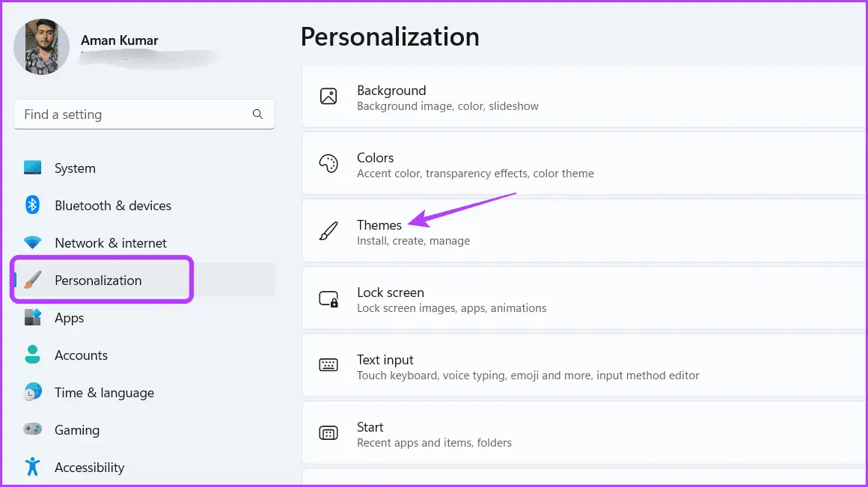Click Aman Kumar's profile picture
Viewport: 868px width, 487px height.
click(41, 47)
